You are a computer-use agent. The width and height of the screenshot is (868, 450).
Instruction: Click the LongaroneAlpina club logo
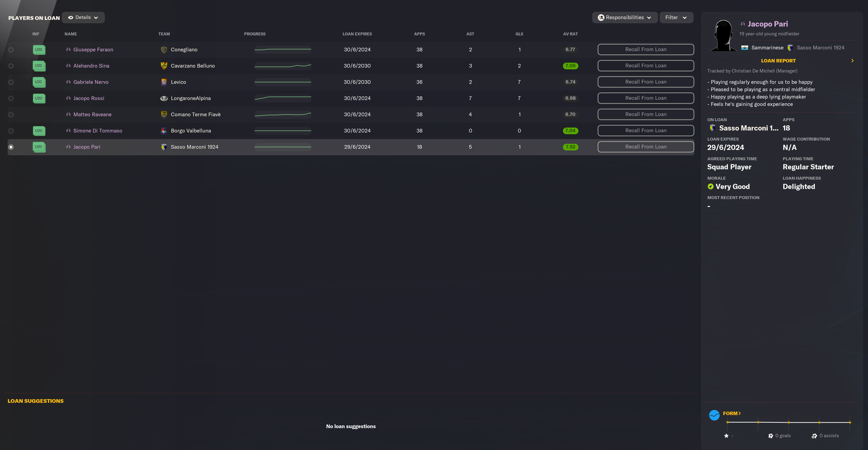[164, 98]
